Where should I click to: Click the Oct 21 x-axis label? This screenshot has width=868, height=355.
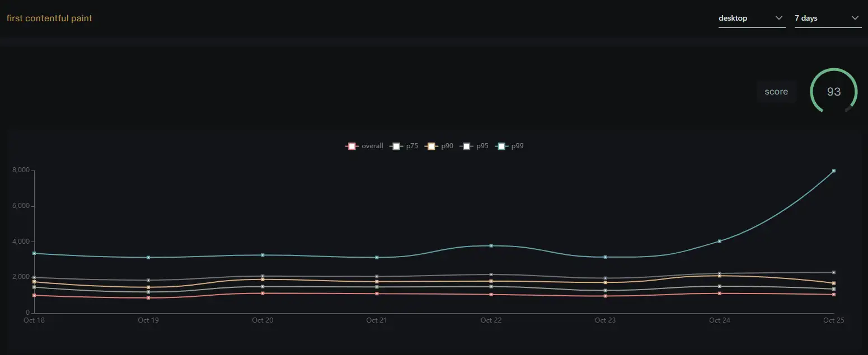click(x=377, y=320)
